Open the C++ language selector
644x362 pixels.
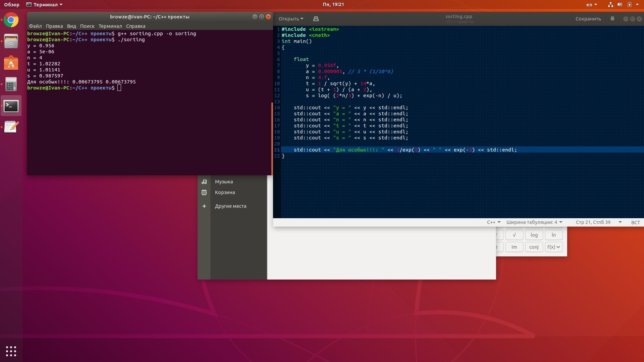tap(493, 222)
